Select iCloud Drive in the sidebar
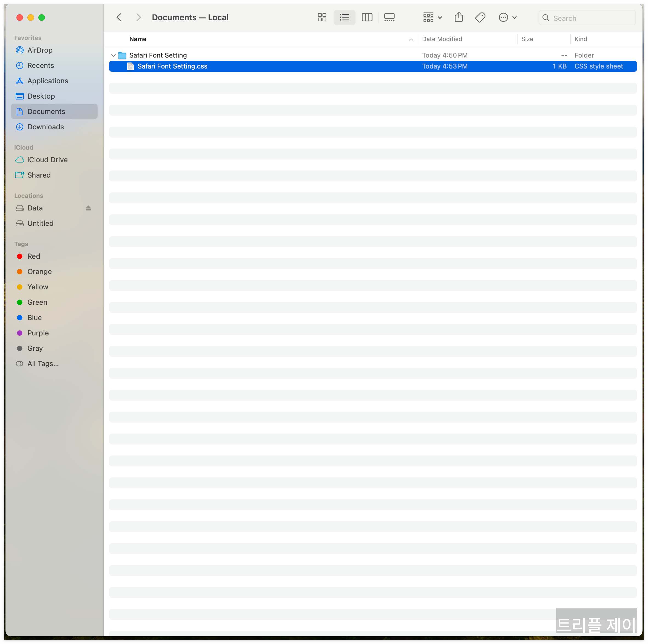The width and height of the screenshot is (648, 644). tap(47, 160)
